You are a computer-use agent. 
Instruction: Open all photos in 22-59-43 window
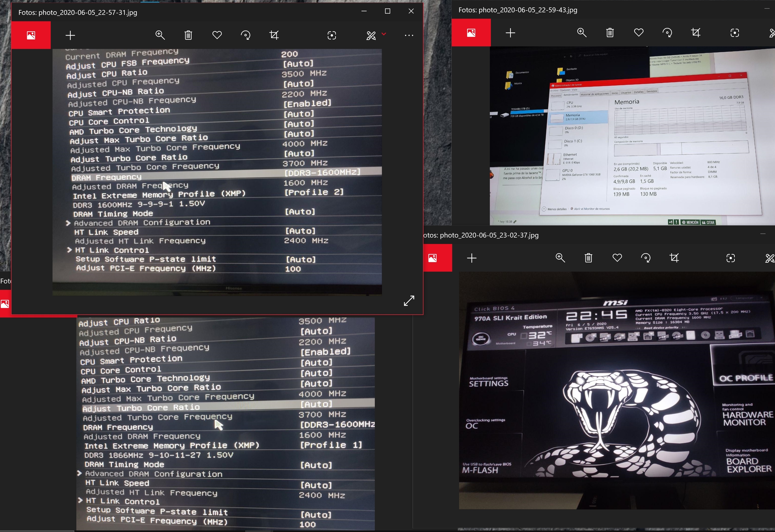click(x=471, y=33)
